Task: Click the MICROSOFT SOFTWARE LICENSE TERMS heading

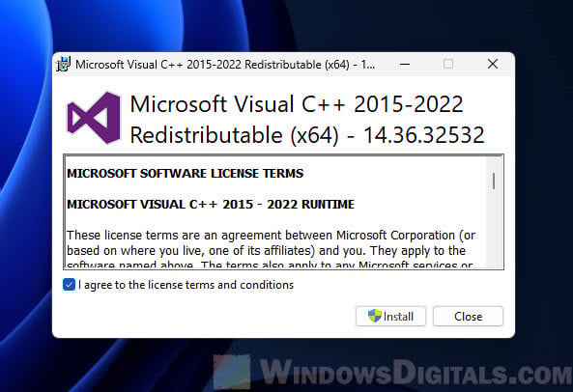Action: [185, 174]
